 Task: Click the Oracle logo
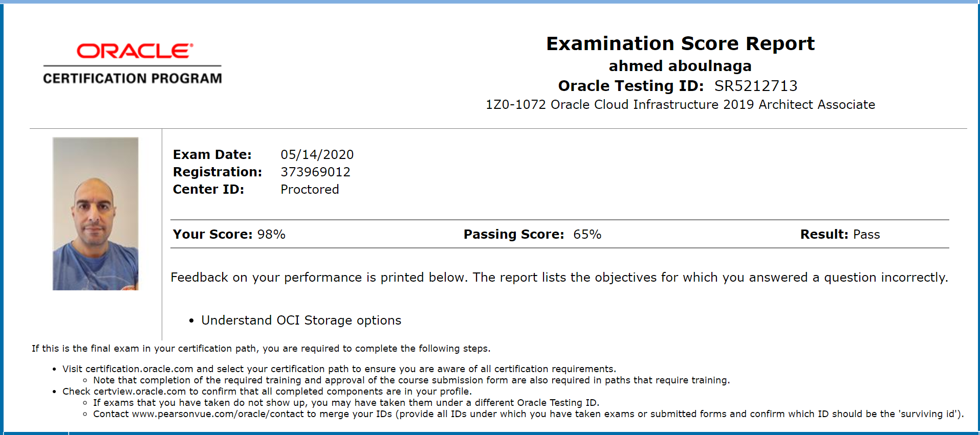[135, 51]
